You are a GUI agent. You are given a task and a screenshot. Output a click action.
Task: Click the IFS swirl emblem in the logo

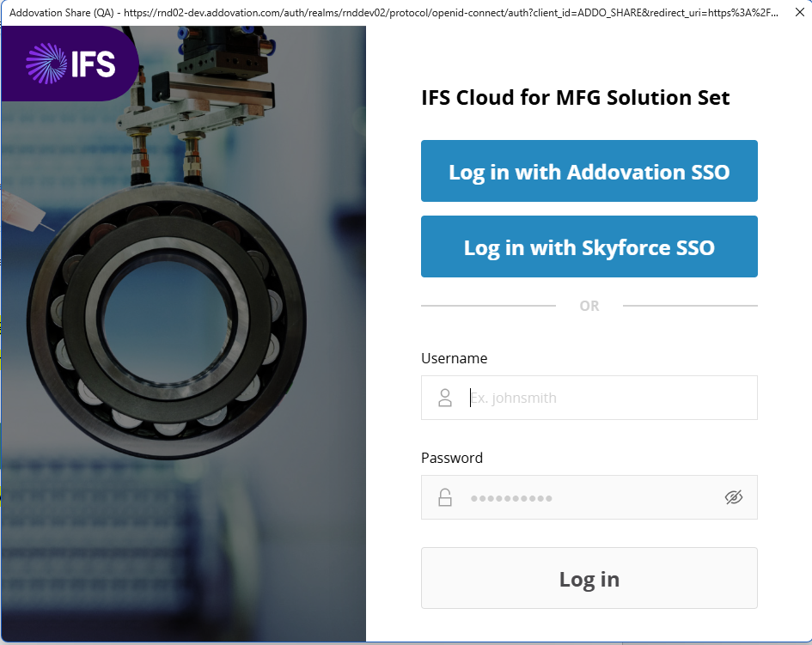coord(45,64)
